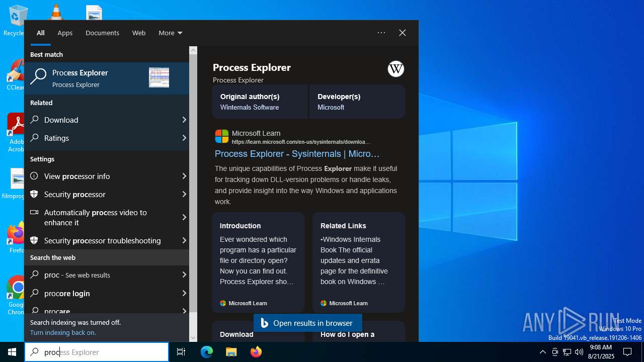Screen dimensions: 644x362
Task: Switch to the Apps tab
Action: 65,33
